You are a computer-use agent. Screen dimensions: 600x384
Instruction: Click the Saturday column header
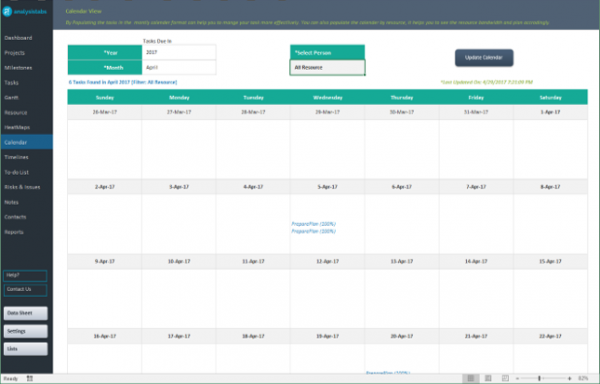point(550,98)
